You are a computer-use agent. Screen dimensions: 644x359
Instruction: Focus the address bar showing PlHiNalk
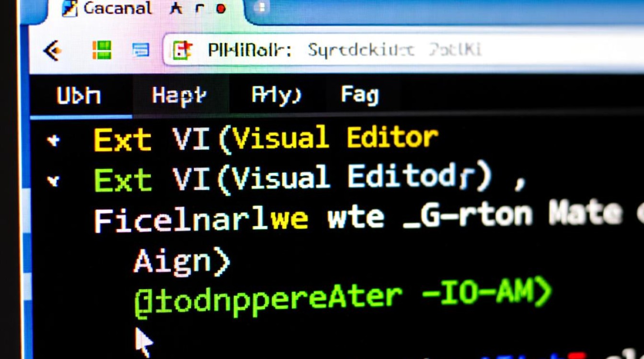(402, 50)
